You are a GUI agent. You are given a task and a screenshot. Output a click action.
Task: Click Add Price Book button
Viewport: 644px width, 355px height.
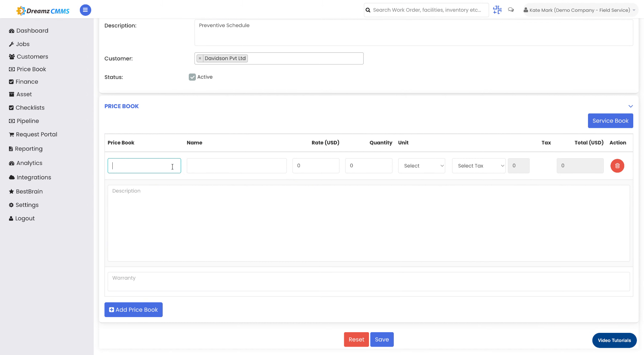coord(133,310)
